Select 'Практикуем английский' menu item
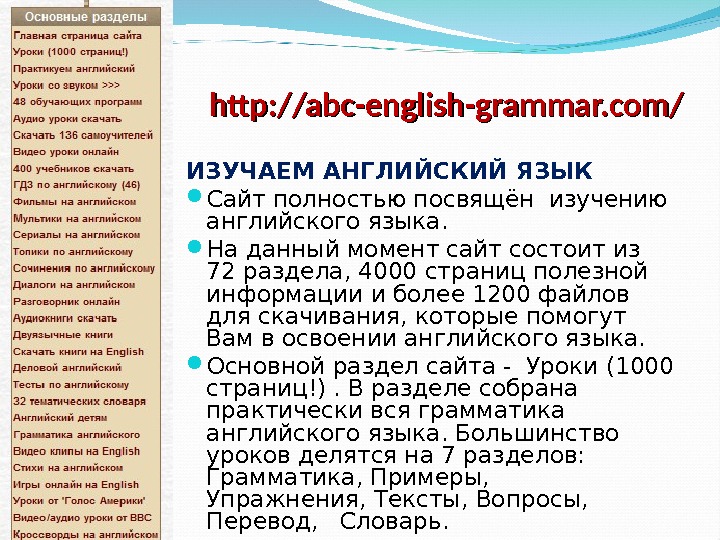720x540 pixels. 74,68
